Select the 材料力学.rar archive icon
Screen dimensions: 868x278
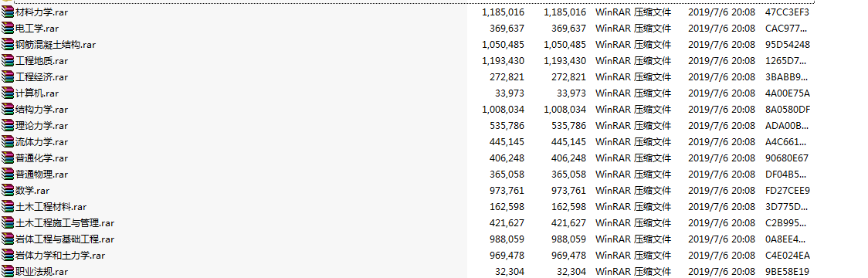click(x=8, y=12)
